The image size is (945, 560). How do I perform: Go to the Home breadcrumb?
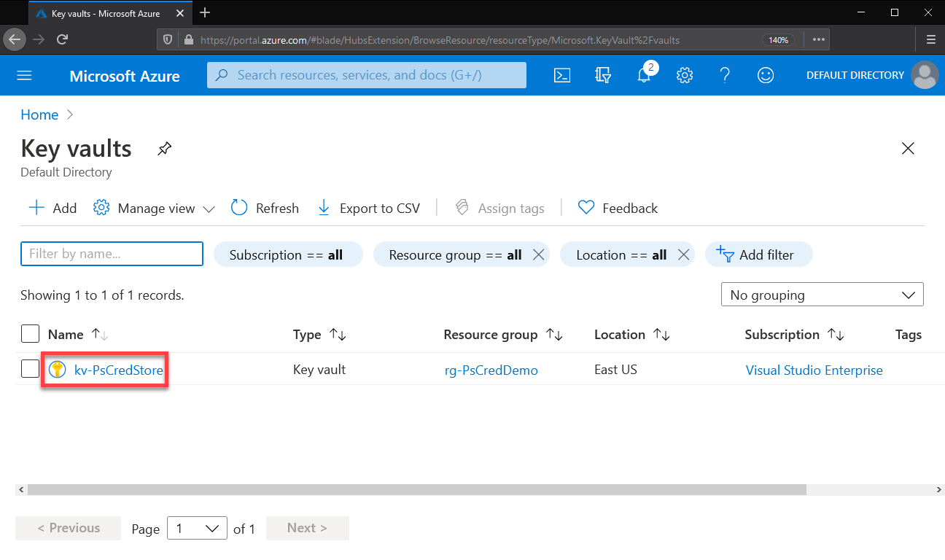coord(39,114)
